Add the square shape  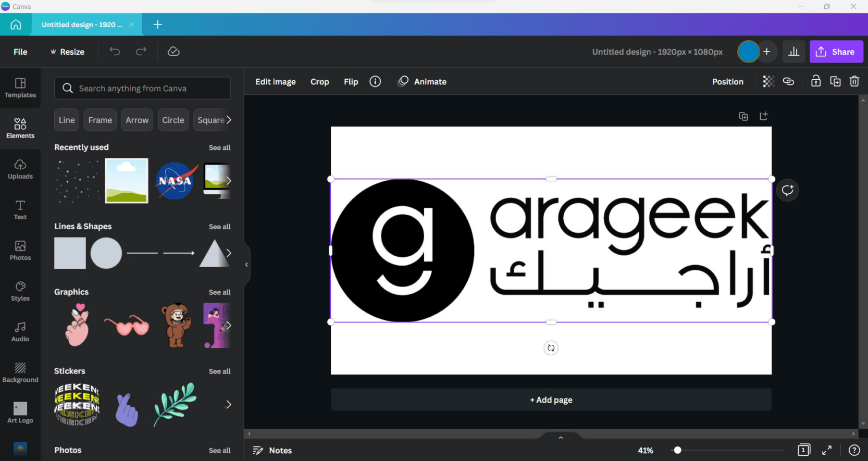(70, 253)
